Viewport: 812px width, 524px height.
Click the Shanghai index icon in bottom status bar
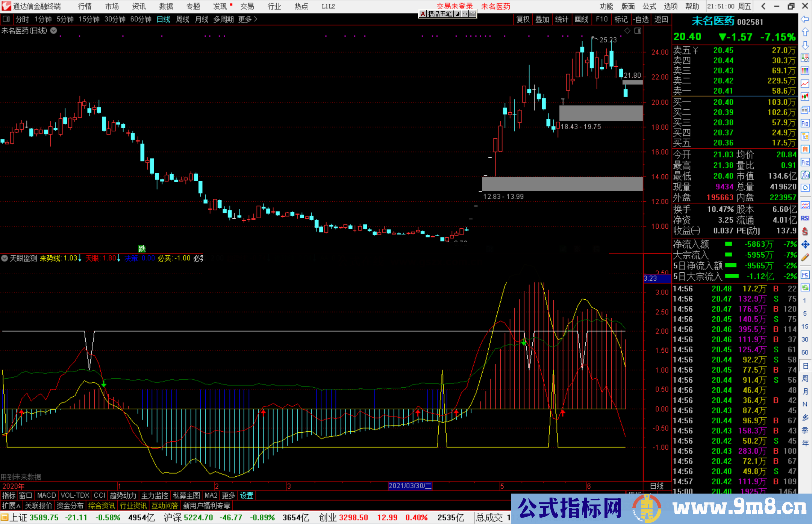tap(5, 517)
